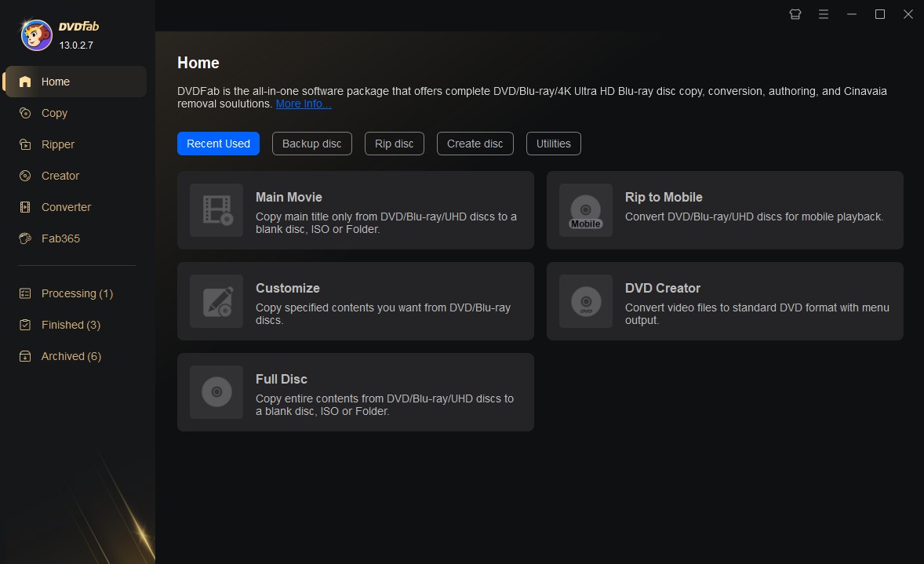
Task: Click the Copy module disc icon
Action: coord(25,113)
